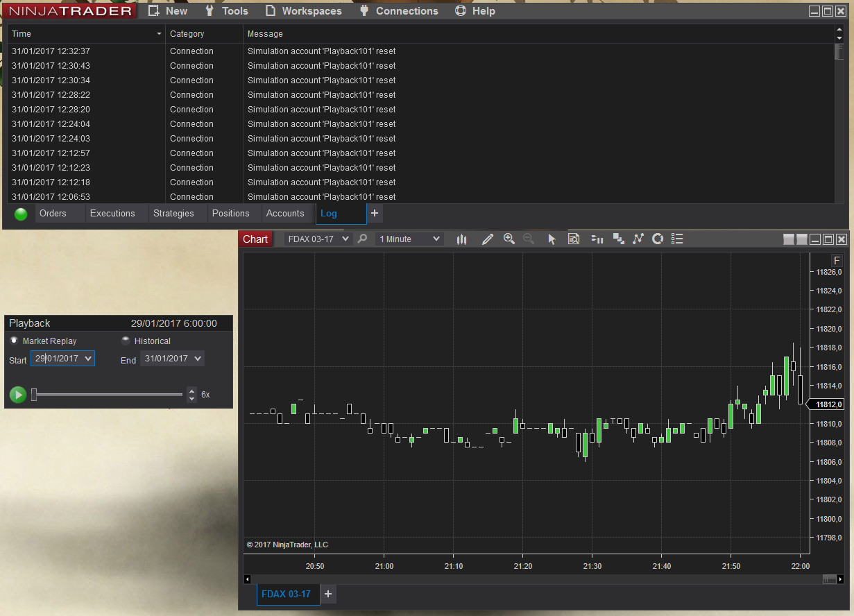Click the current price marker 11812,0
The height and width of the screenshot is (616, 854).
coord(825,404)
